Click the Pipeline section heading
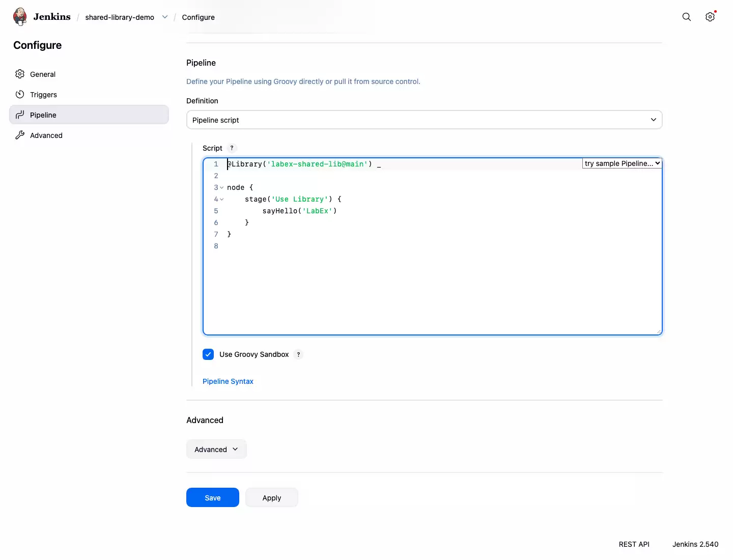The width and height of the screenshot is (733, 560). (x=201, y=63)
